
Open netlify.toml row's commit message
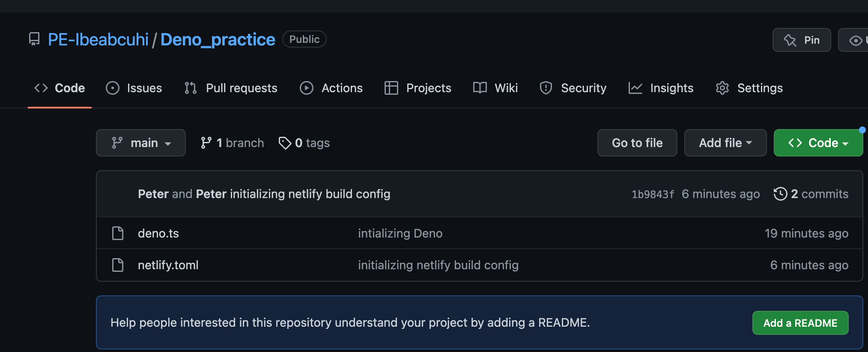coord(438,265)
